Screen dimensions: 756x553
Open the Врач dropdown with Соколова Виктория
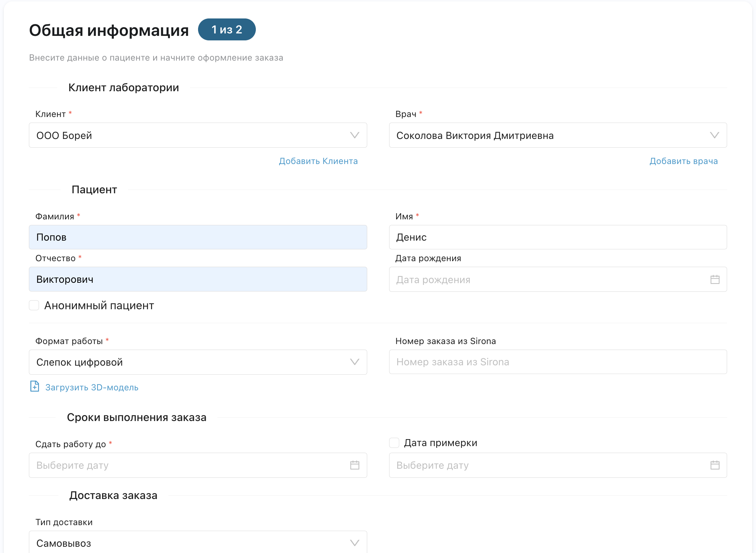point(546,135)
